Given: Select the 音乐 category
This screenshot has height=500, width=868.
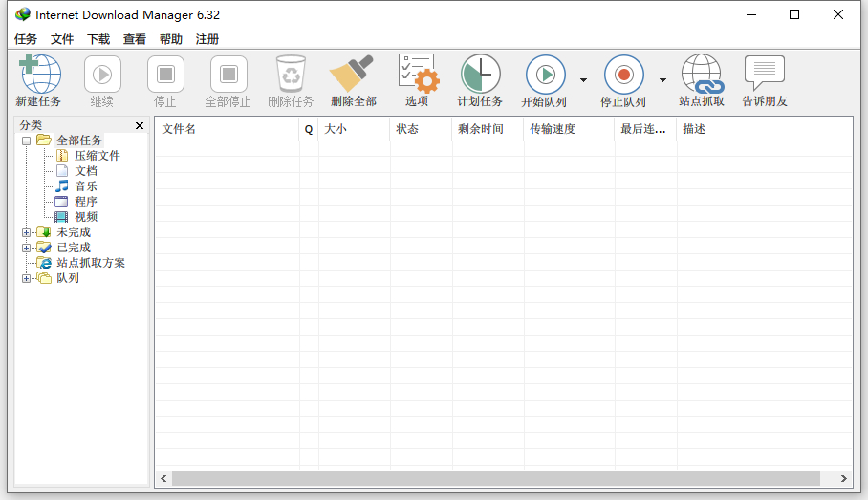Looking at the screenshot, I should click(86, 186).
